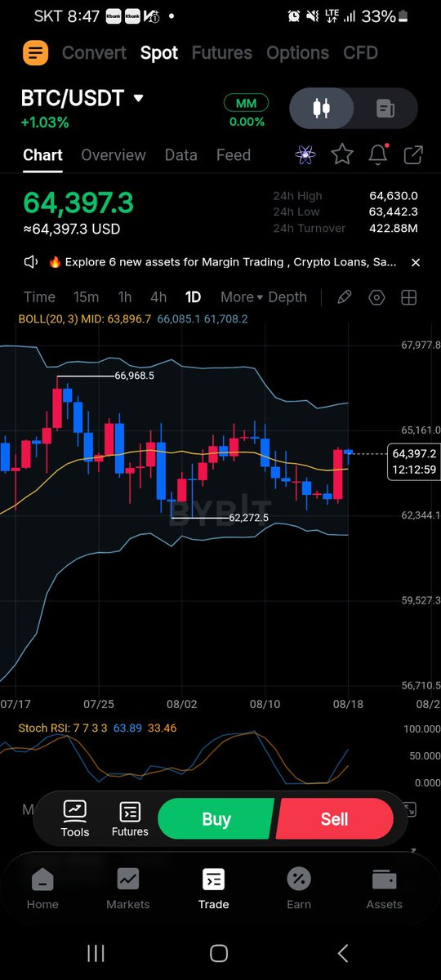Viewport: 441px width, 980px height.
Task: Select the Spot trading tab
Action: pos(159,53)
